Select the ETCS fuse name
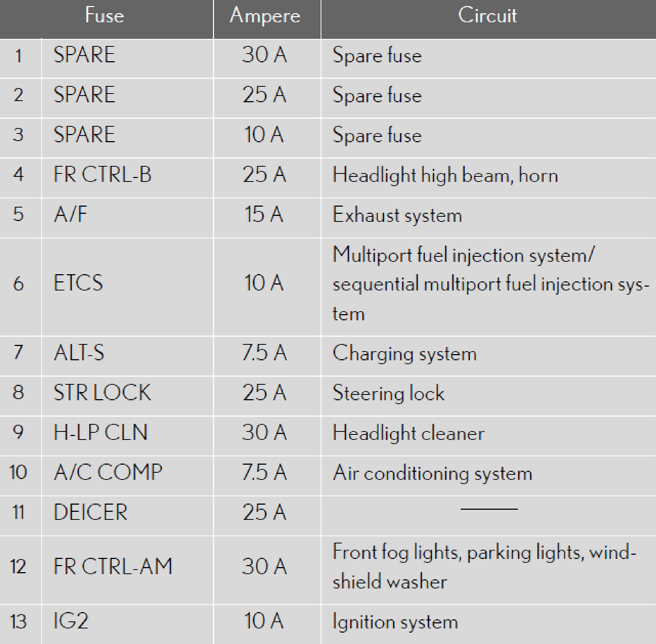Viewport: 656px width, 644px height. [x=78, y=283]
